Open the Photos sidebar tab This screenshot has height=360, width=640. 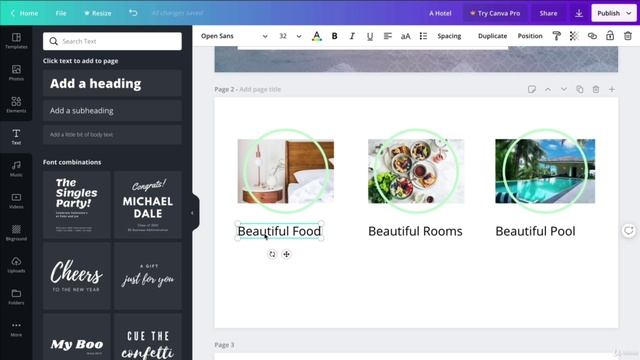click(16, 73)
